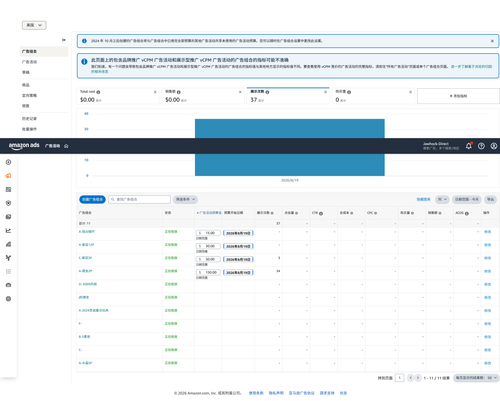Click the branching fork icon in rail
Image resolution: width=500 pixels, height=401 pixels.
(8, 258)
